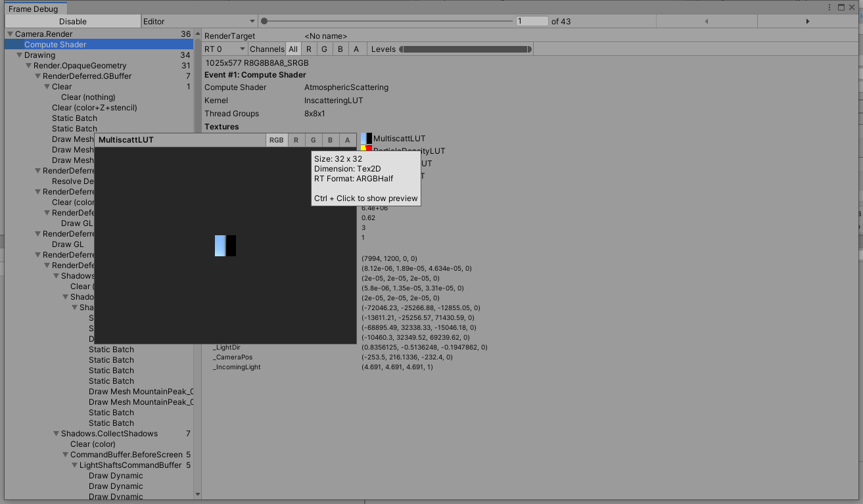Click the 1025x577 R8G8B8A8_SRGB format text
The image size is (863, 504).
(257, 63)
